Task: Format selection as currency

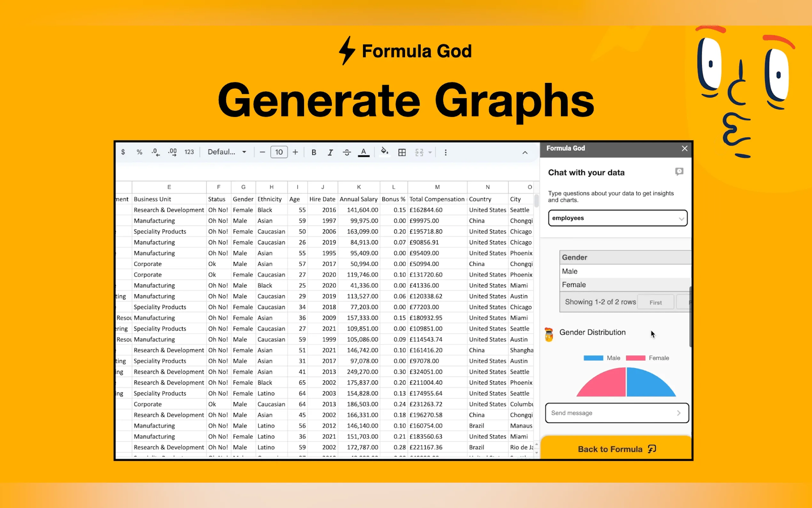Action: 123,152
